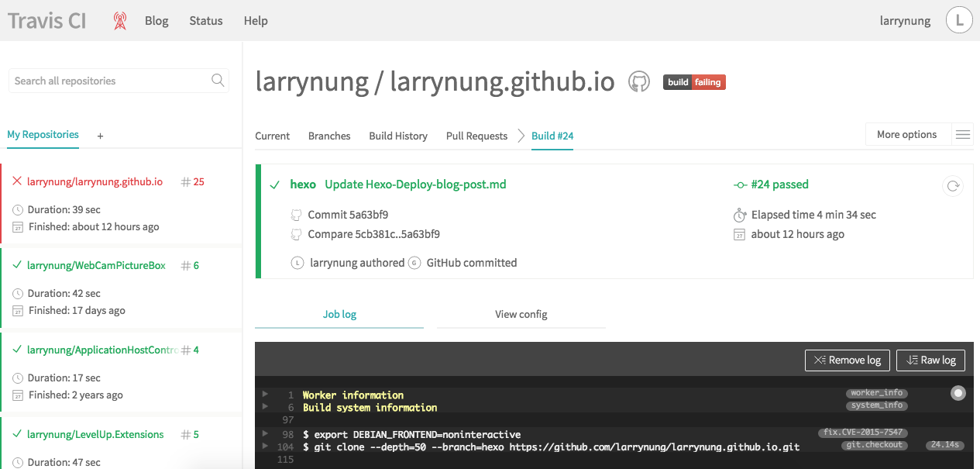The image size is (980, 469).
Task: Click calendar icon next to Finished: 2 years ago
Action: (19, 395)
